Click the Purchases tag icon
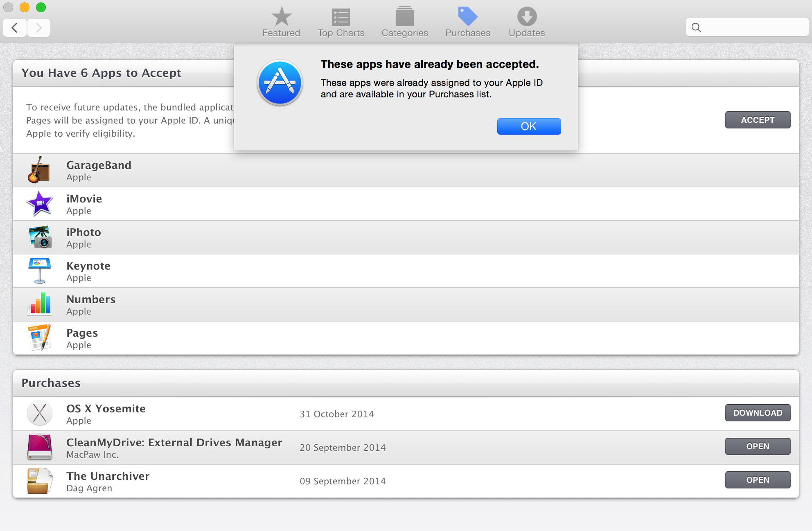Screen dimensions: 812x531 click(467, 17)
